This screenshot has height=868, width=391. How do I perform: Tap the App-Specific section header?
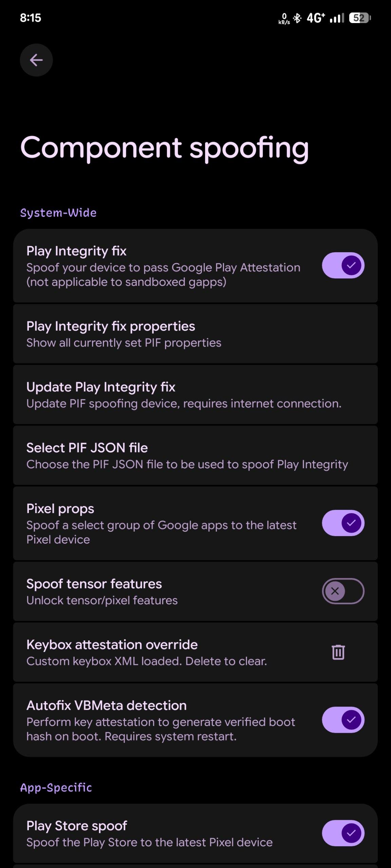point(56,787)
